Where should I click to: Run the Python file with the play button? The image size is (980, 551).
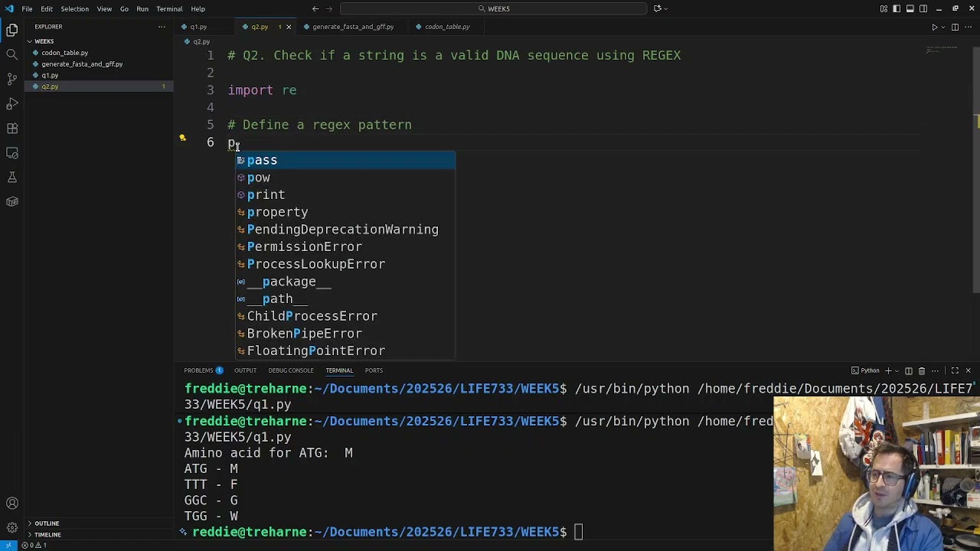[934, 27]
